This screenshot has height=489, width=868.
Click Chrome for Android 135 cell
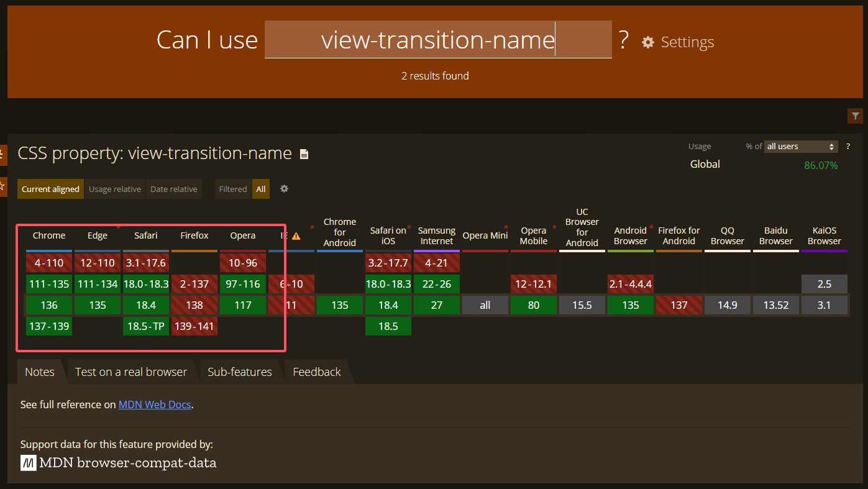pos(340,305)
